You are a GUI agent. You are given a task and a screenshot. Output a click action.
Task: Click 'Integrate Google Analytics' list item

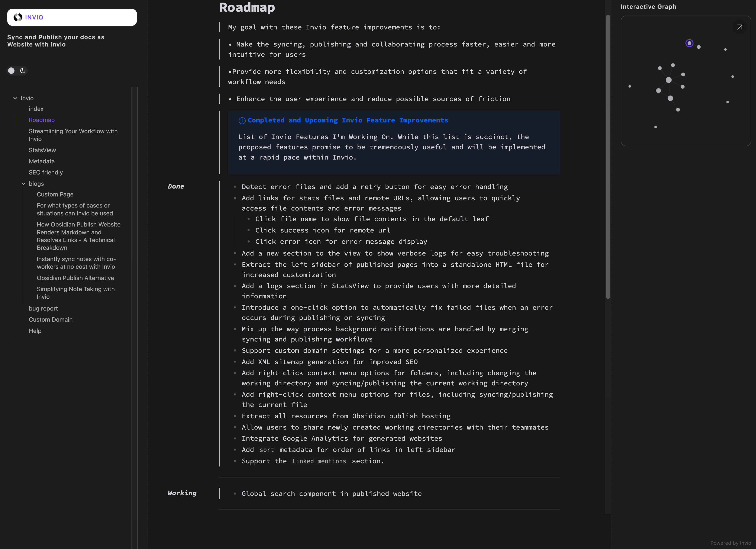pos(342,438)
